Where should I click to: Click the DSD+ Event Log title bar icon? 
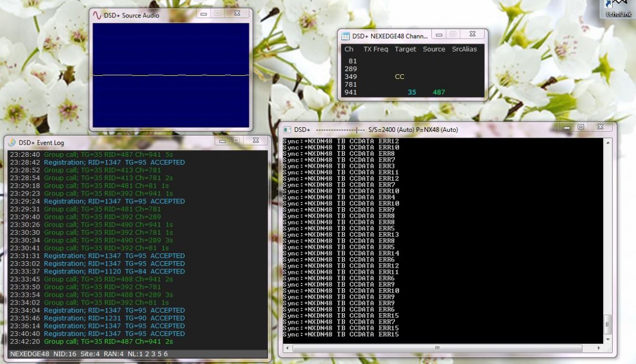tap(12, 143)
